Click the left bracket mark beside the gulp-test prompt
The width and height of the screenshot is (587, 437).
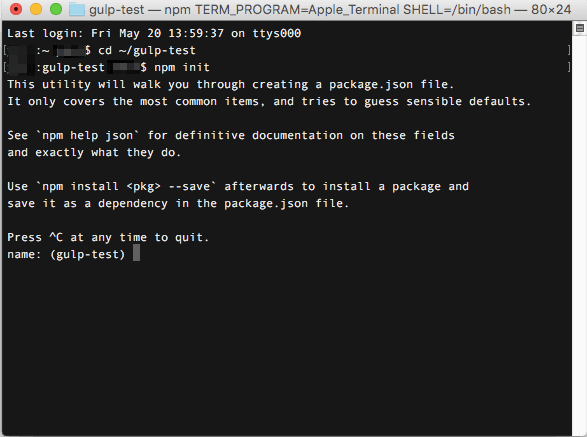(x=5, y=67)
